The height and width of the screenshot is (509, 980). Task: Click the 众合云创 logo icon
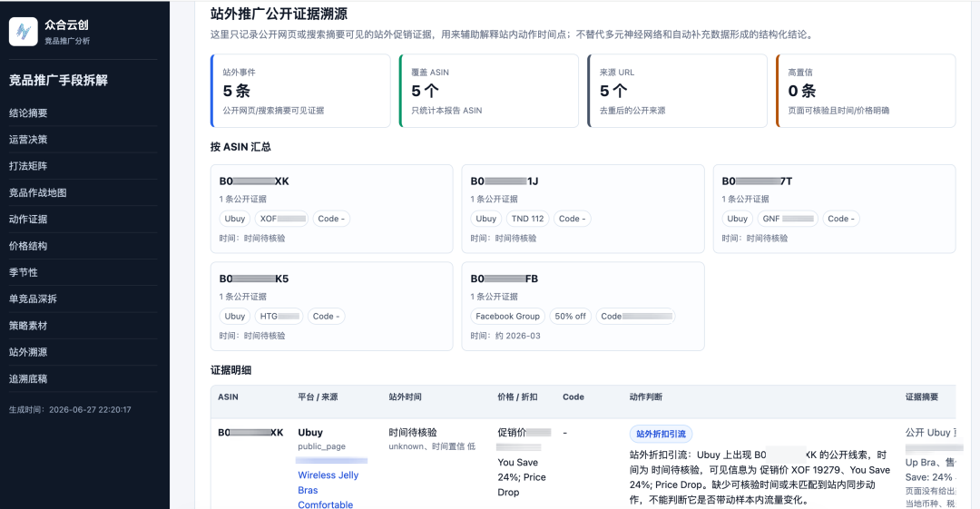(x=23, y=31)
